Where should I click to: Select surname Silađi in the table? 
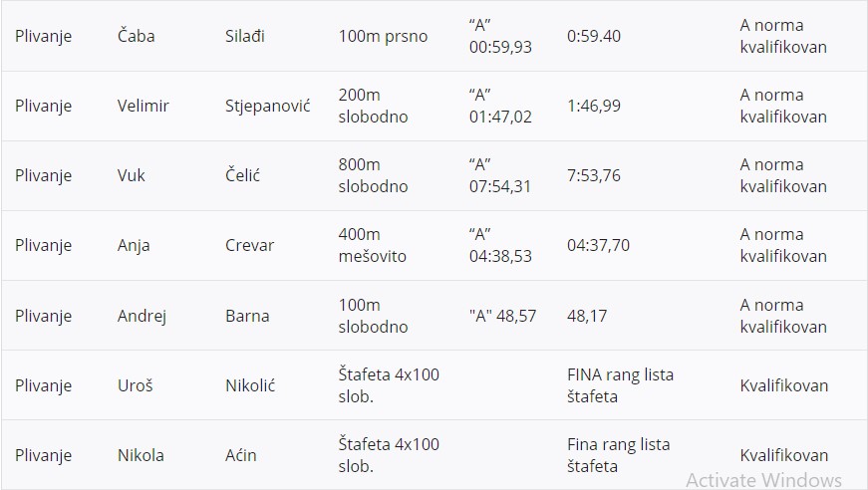click(247, 36)
